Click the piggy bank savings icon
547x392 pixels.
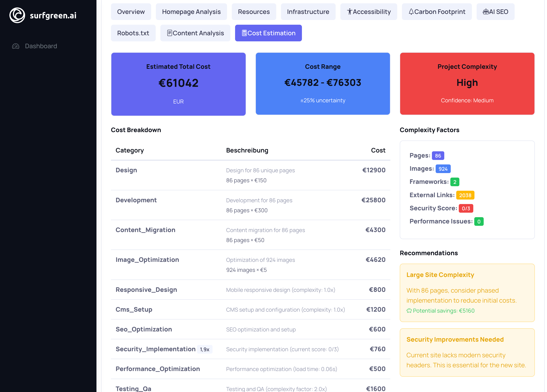click(x=409, y=311)
